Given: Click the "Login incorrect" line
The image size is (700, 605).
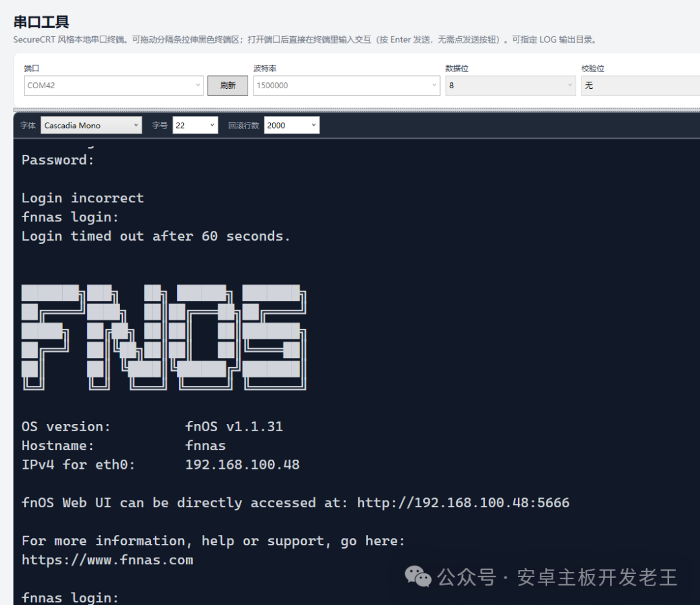Looking at the screenshot, I should 82,198.
